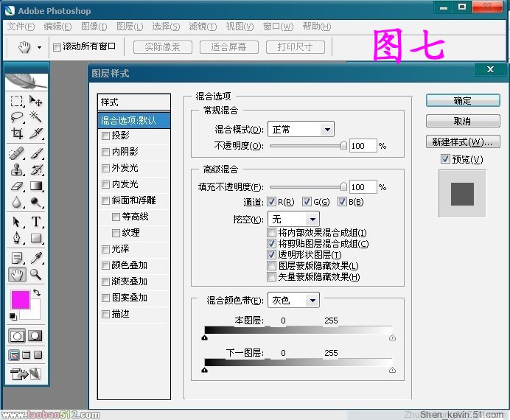Select the Zoom tool
This screenshot has height=420, width=510.
click(x=36, y=275)
